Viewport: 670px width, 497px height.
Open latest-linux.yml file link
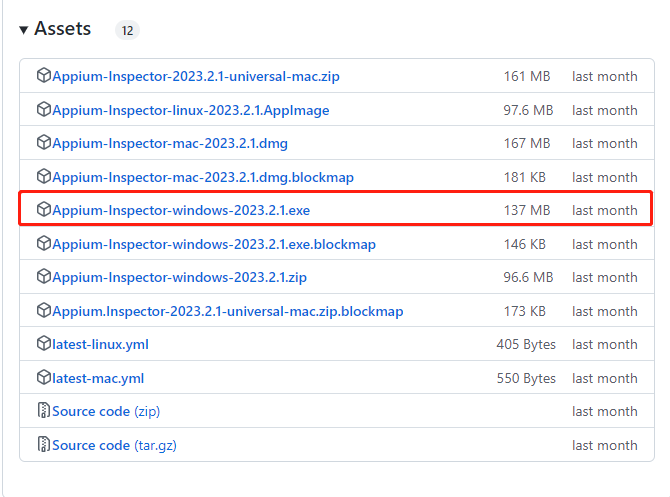coord(100,344)
